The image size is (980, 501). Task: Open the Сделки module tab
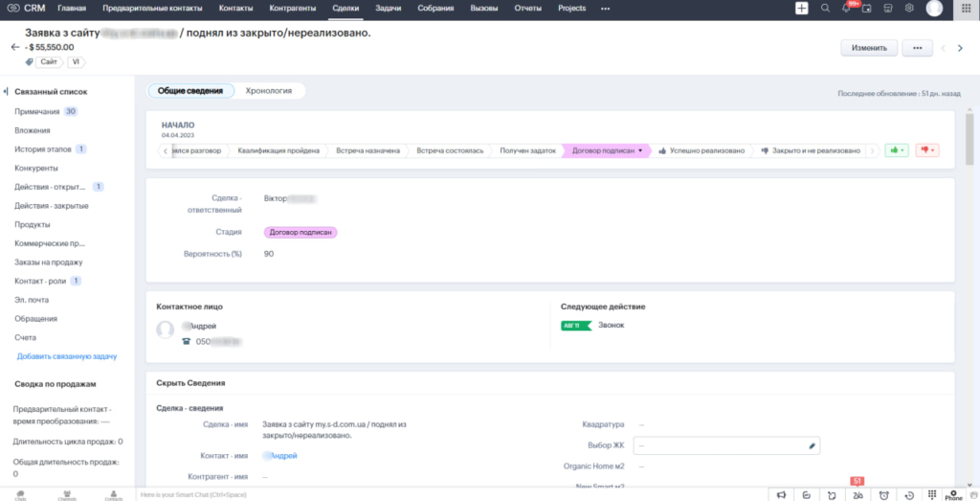pyautogui.click(x=345, y=8)
